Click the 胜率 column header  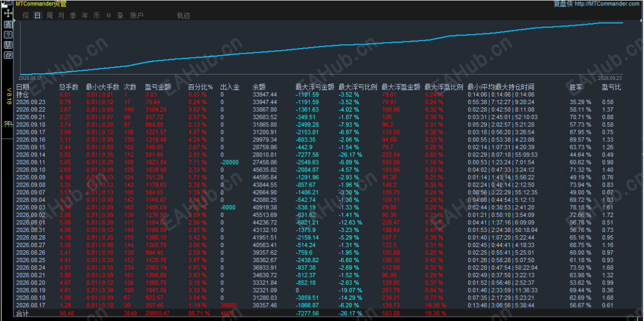coord(576,87)
